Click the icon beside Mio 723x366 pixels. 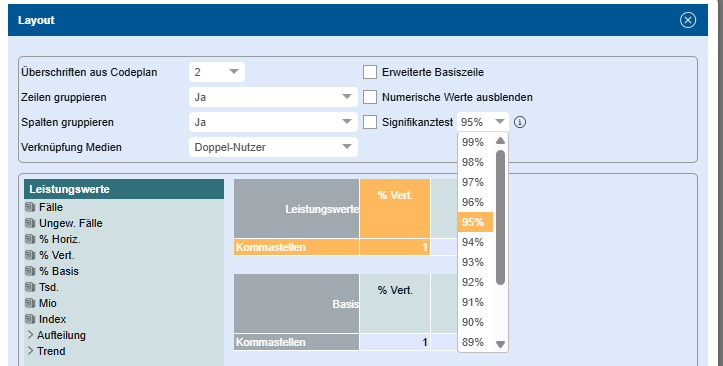pos(30,303)
